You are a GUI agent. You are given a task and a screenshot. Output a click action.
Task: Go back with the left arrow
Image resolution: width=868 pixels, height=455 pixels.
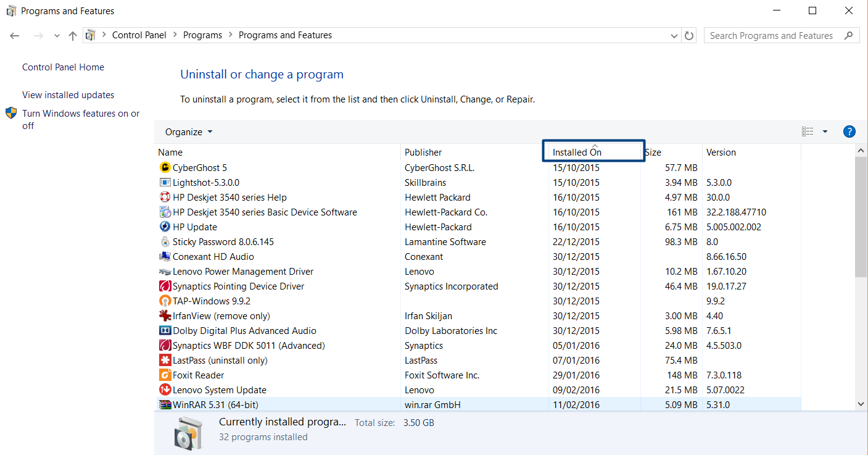pyautogui.click(x=15, y=36)
